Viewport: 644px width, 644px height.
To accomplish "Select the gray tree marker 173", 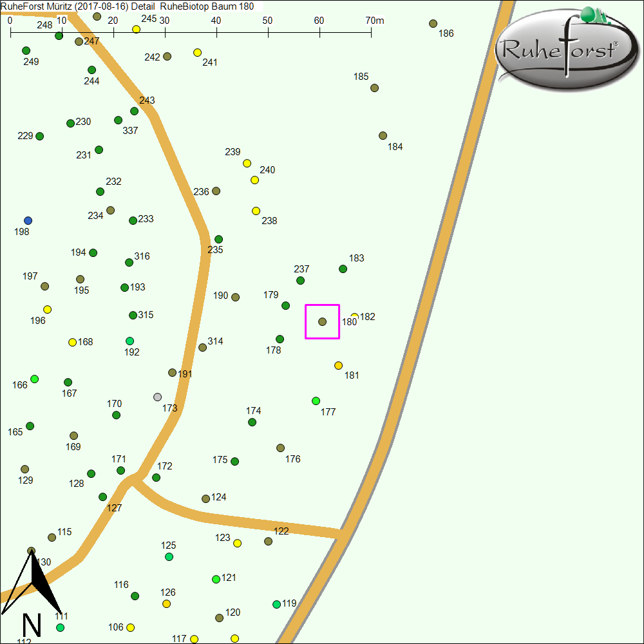I will (158, 397).
